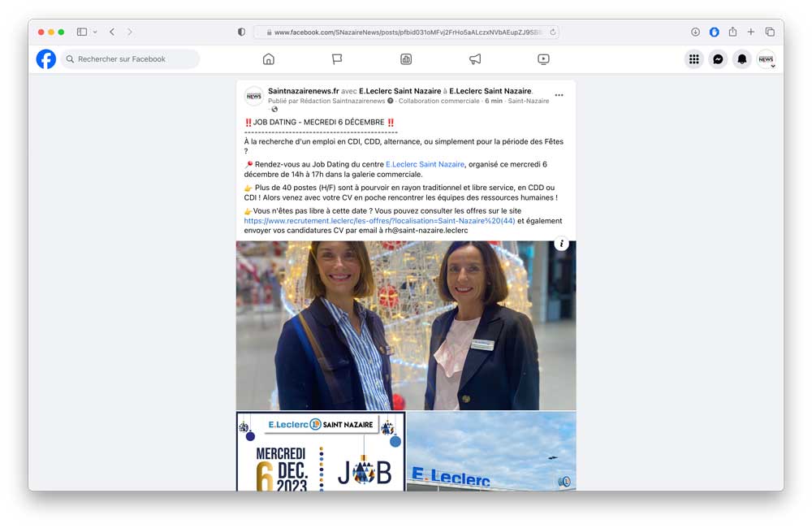
Task: Open the Job Dating 6 Dec poster image
Action: (x=321, y=451)
